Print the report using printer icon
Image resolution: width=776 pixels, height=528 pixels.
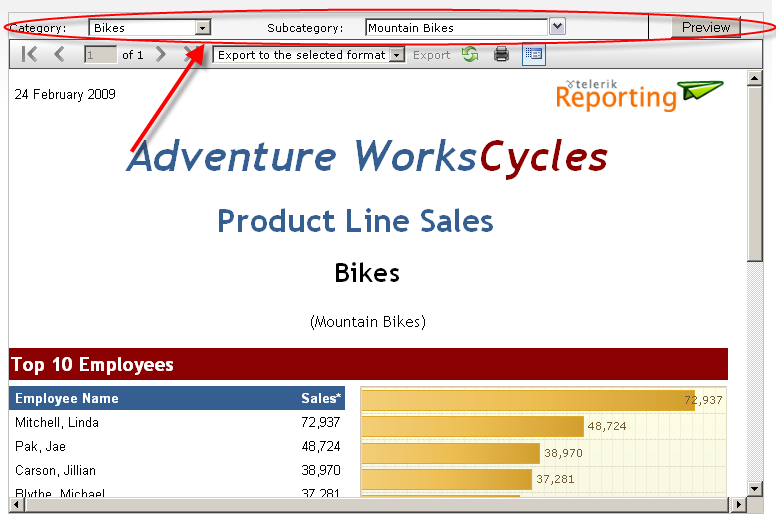click(x=501, y=54)
